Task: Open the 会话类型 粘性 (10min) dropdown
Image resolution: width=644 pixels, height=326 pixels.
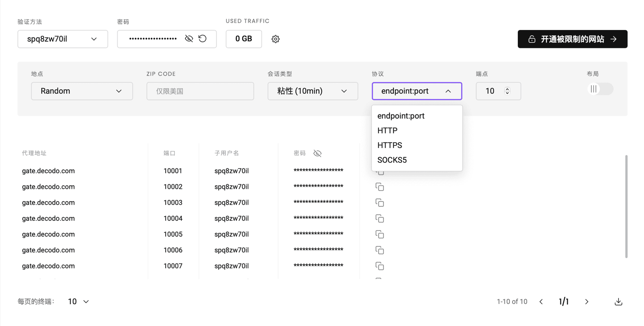Action: [x=312, y=91]
